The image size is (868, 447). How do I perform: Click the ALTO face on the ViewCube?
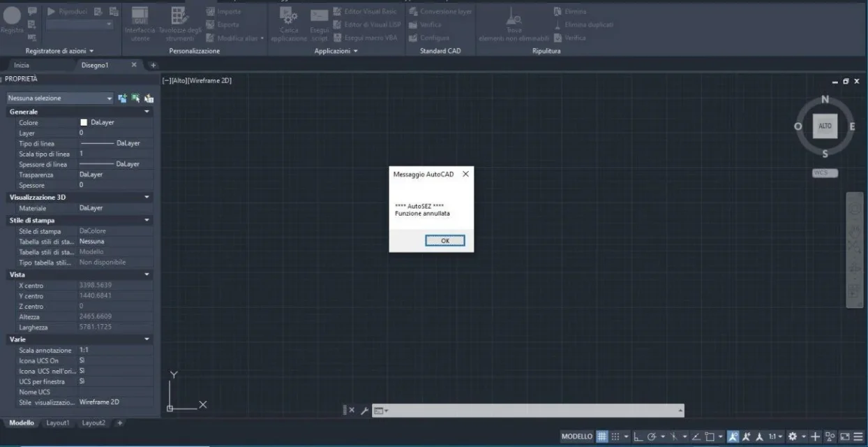click(825, 126)
